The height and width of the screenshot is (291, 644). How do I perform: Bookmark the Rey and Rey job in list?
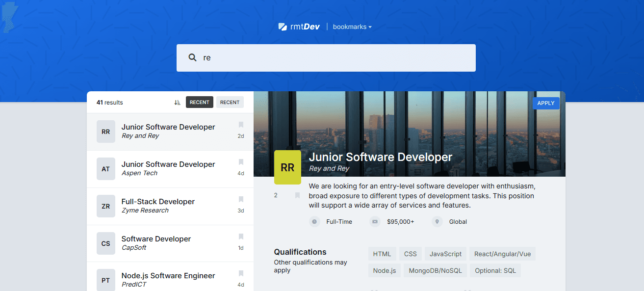click(x=241, y=125)
